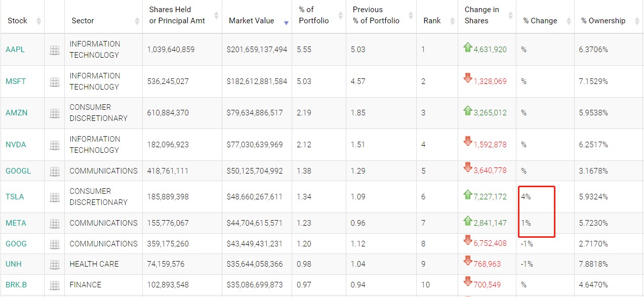Follow the GOOG stock link

tap(16, 244)
